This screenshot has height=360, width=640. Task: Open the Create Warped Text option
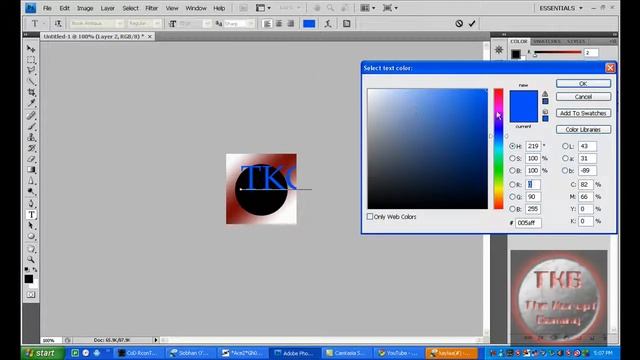pyautogui.click(x=328, y=24)
